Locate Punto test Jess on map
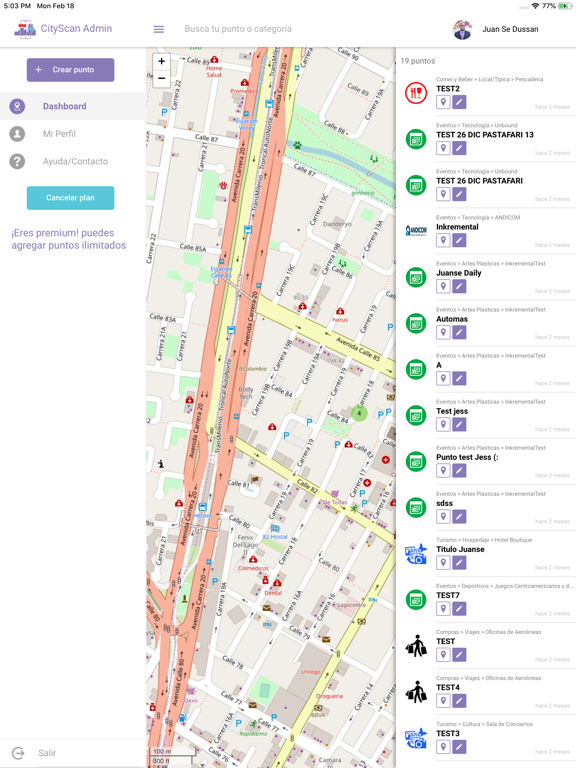576x768 pixels. 443,470
